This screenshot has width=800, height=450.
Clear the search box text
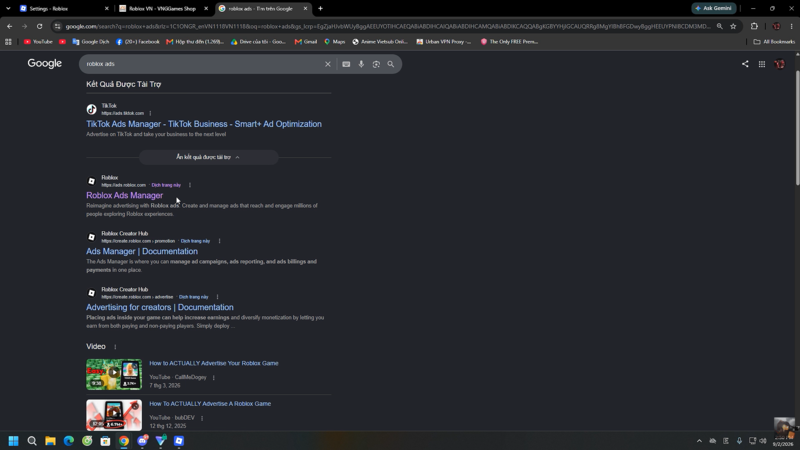[328, 64]
